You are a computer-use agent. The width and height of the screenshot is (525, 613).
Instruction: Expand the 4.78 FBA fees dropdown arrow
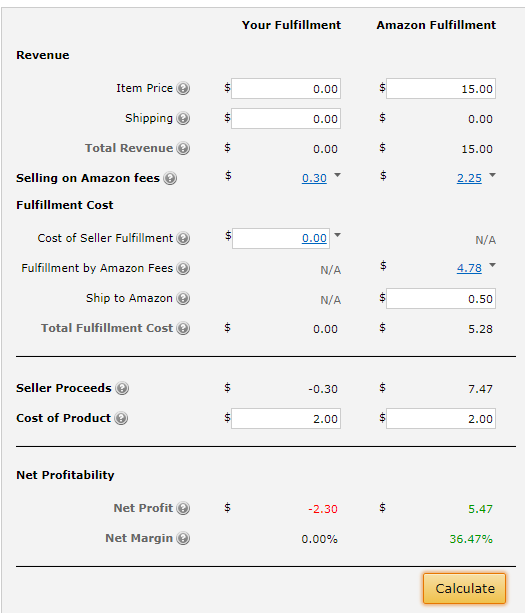click(493, 265)
